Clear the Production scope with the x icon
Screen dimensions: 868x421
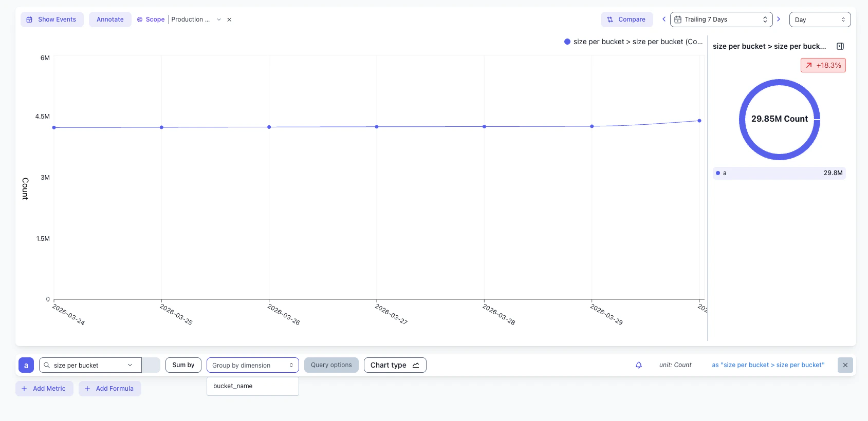click(229, 20)
